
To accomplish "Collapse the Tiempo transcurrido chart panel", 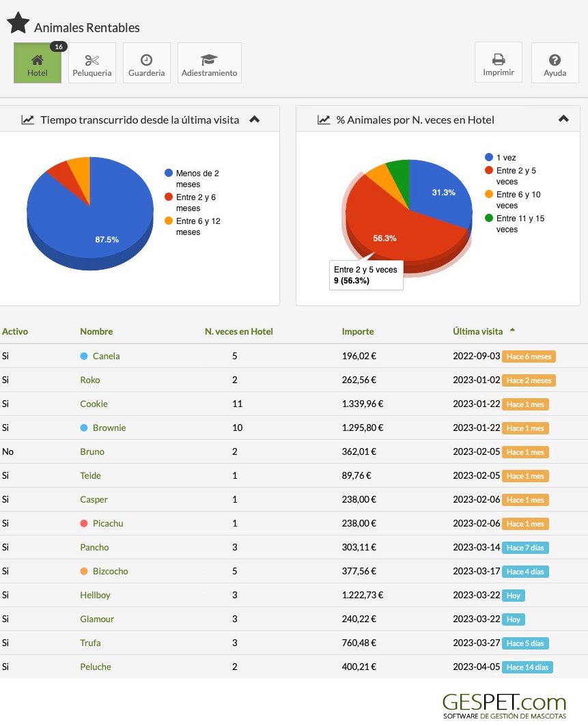I will [x=255, y=120].
